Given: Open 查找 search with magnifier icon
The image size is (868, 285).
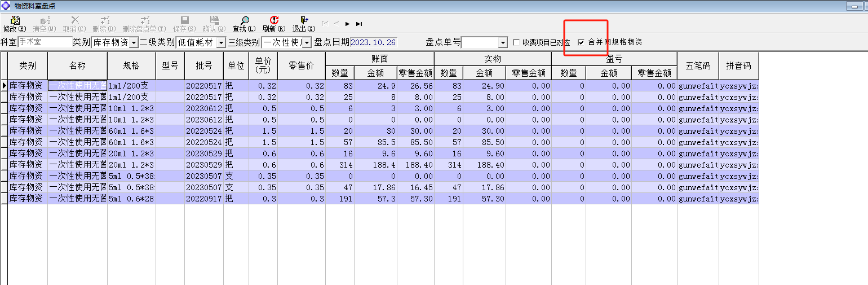Looking at the screenshot, I should [x=244, y=20].
